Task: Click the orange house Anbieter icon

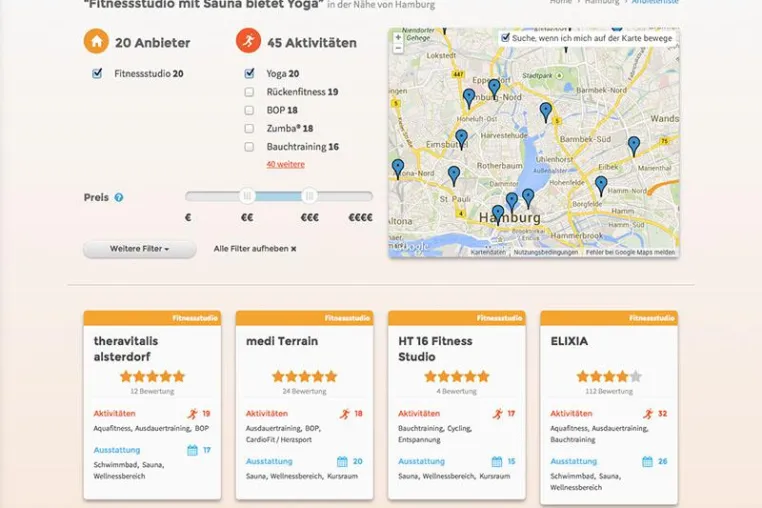Action: (96, 41)
